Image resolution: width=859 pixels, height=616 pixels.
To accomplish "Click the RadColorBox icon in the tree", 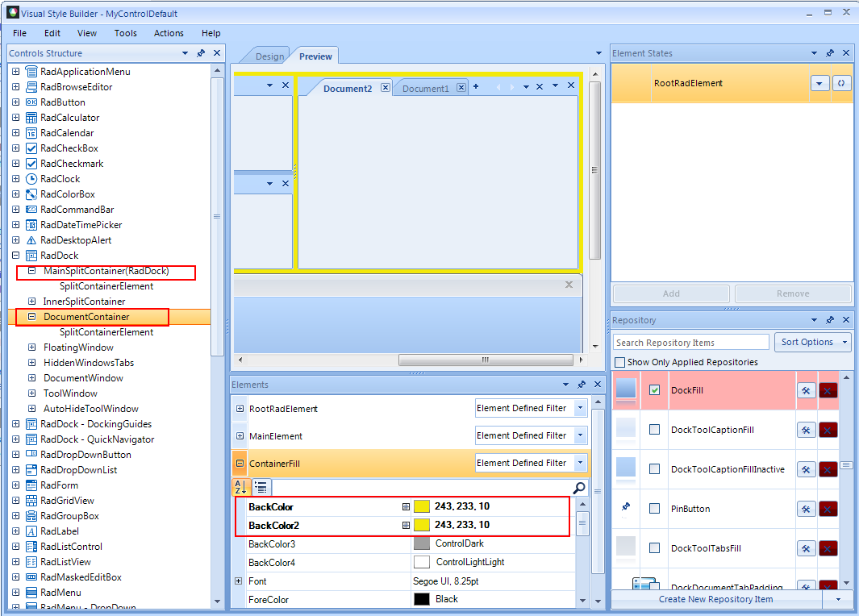I will coord(31,194).
